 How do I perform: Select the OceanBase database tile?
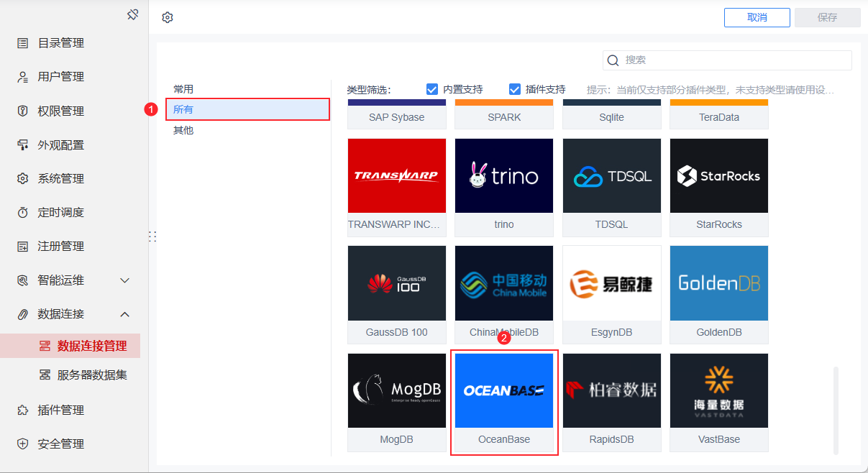[x=504, y=402]
